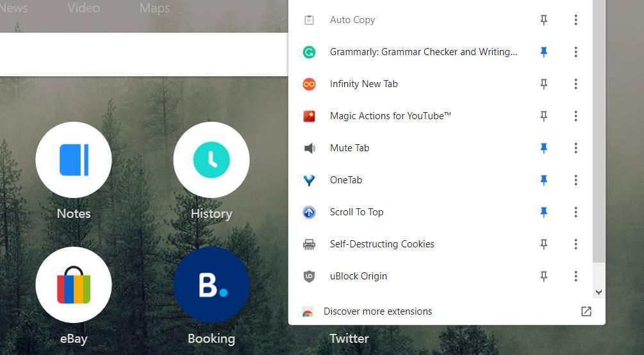Screen dimensions: 644x355
Task: Switch to the Maps search tab
Action: coord(154,8)
